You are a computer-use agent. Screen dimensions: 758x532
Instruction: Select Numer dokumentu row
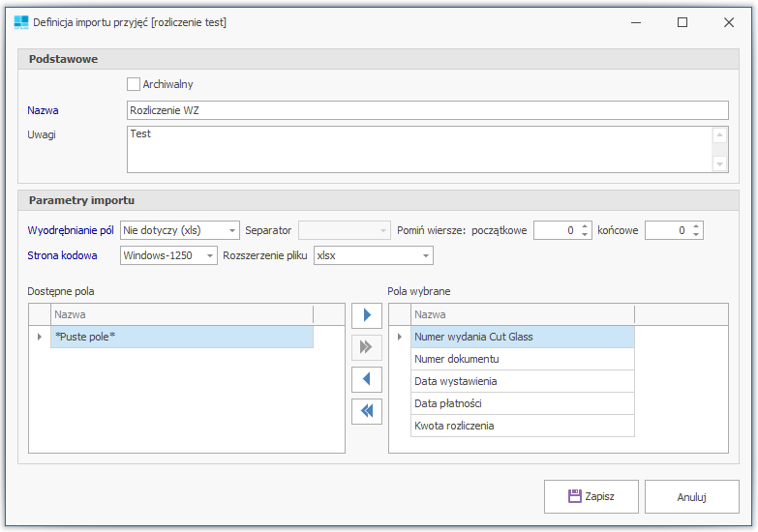coord(522,359)
